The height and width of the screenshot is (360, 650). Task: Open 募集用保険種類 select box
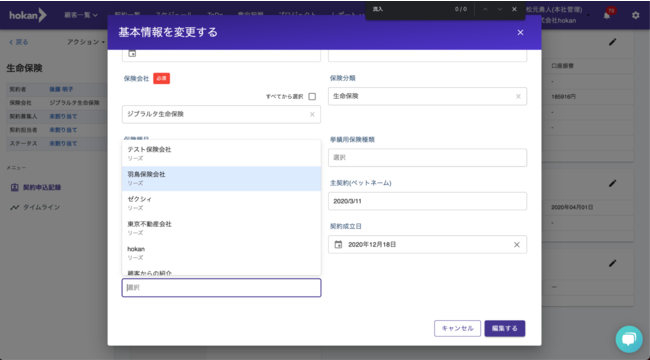(x=427, y=158)
